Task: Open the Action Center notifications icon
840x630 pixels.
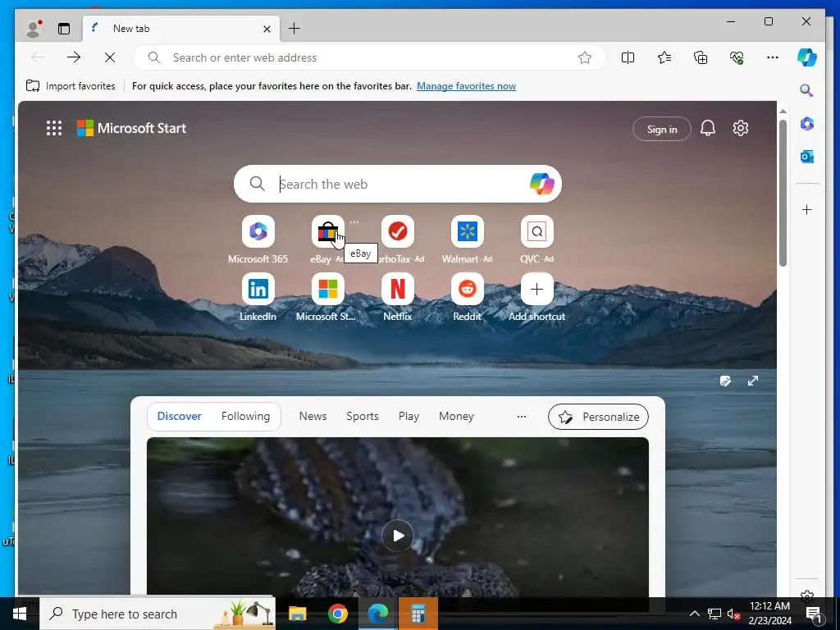Action: [x=814, y=614]
